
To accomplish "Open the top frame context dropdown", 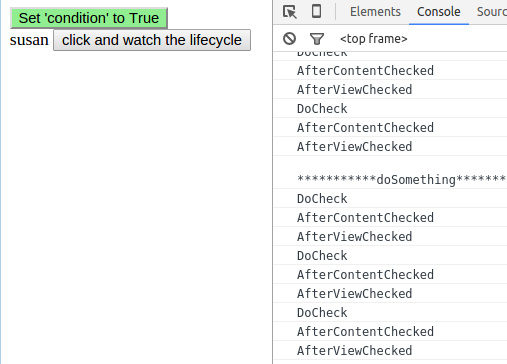I will (x=373, y=39).
